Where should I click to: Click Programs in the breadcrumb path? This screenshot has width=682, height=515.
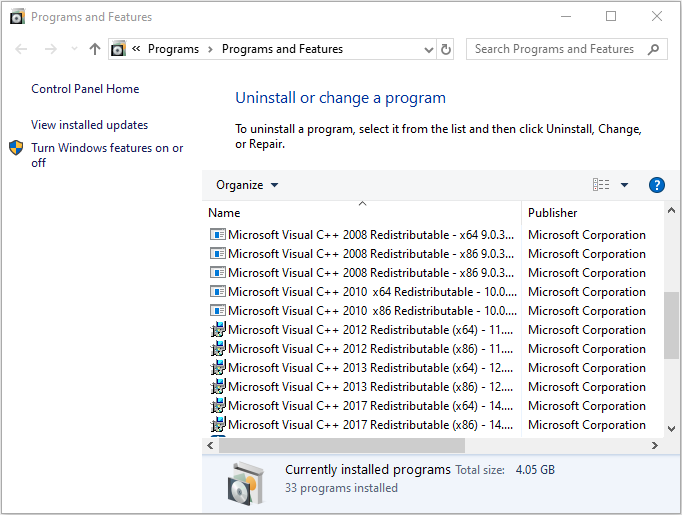173,49
